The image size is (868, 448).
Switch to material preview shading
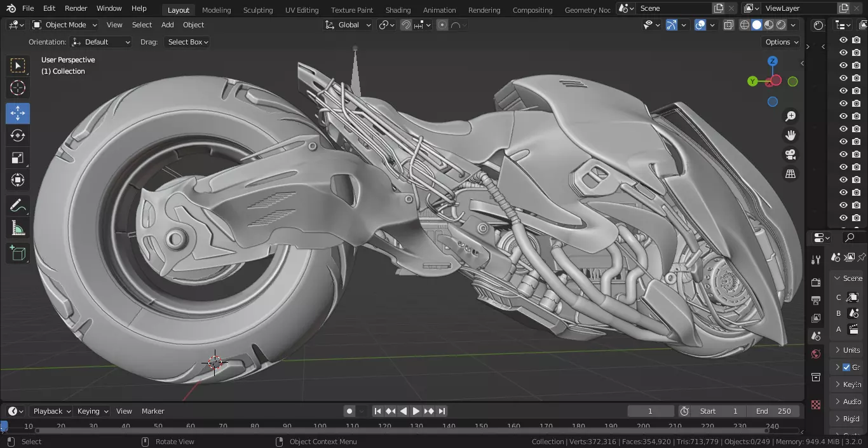[769, 25]
